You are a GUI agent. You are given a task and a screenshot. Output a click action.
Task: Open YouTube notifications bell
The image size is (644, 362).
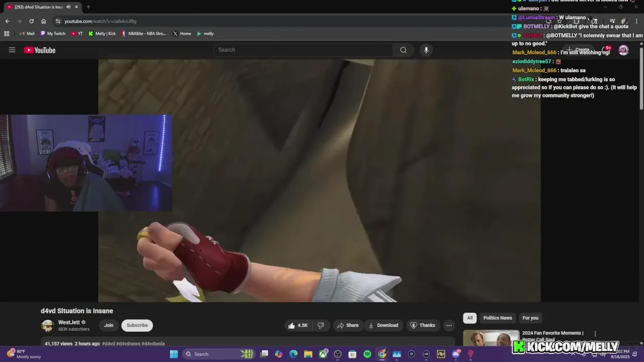(x=605, y=50)
